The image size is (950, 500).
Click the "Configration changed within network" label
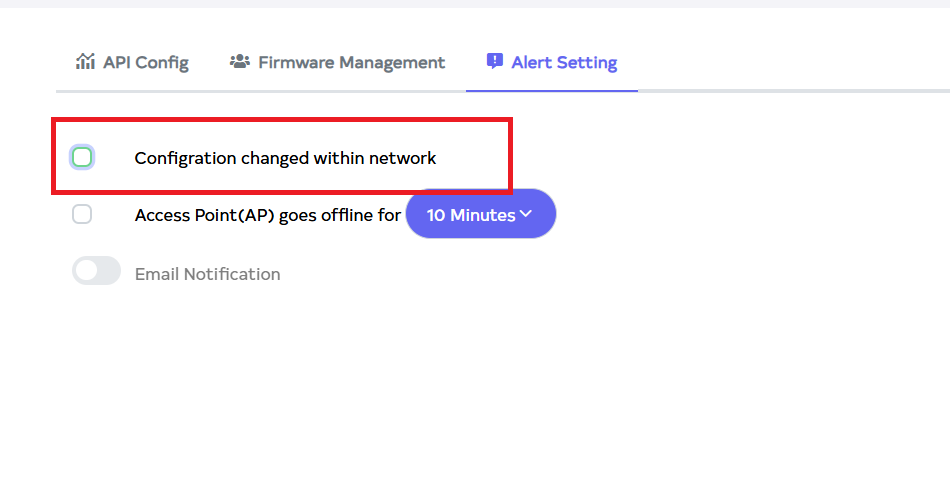285,158
